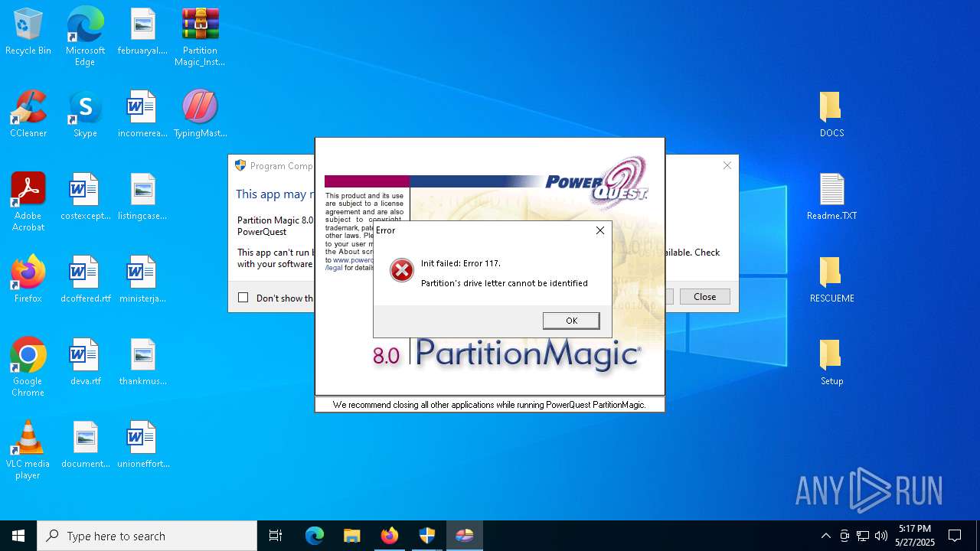Open the clock showing 5:17 PM
980x551 pixels.
915,536
